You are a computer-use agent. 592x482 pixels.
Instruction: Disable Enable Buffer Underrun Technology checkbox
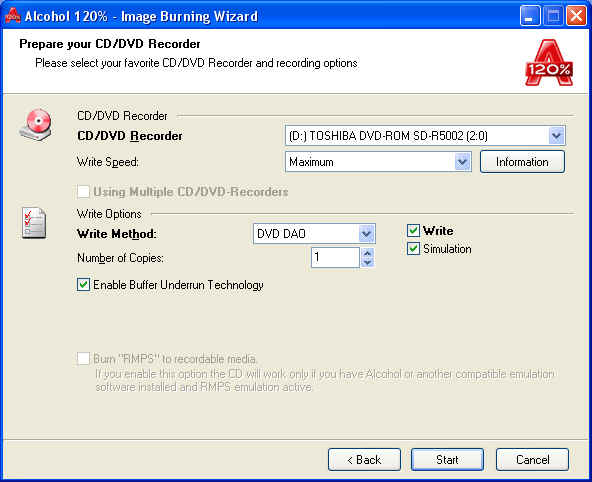83,285
